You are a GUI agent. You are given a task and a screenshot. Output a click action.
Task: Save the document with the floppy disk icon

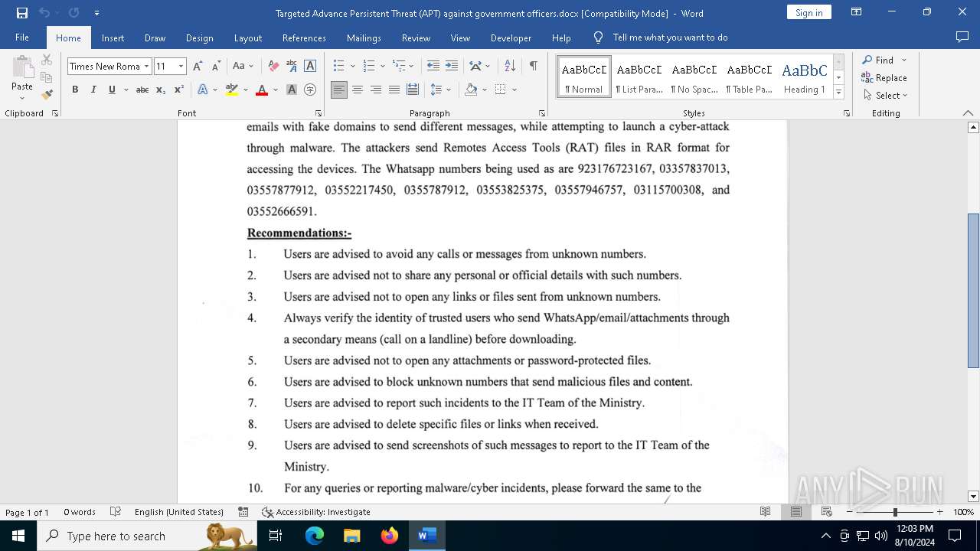coord(22,13)
